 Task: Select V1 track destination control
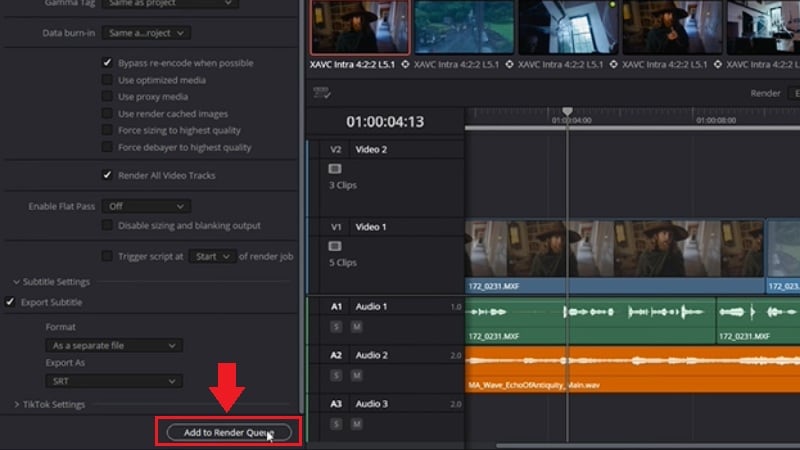click(x=335, y=227)
